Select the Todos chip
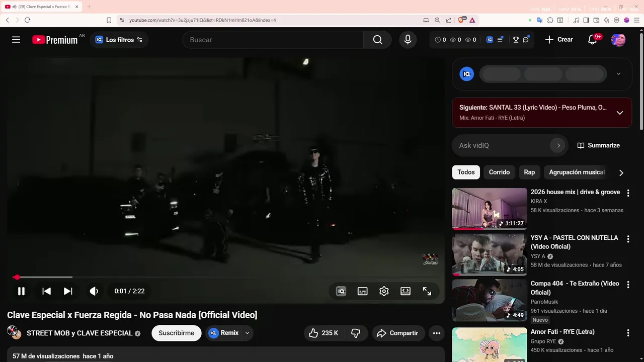 pos(466,172)
